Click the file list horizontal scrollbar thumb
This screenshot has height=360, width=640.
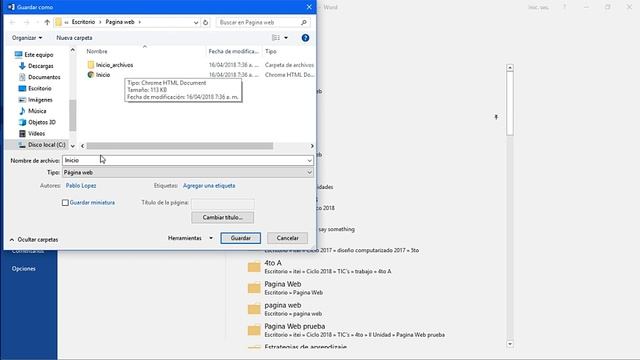pyautogui.click(x=180, y=146)
